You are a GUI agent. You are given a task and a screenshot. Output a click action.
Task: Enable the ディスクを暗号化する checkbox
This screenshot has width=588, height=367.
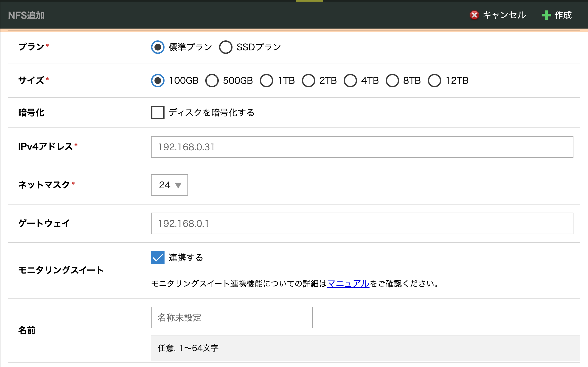(x=158, y=113)
